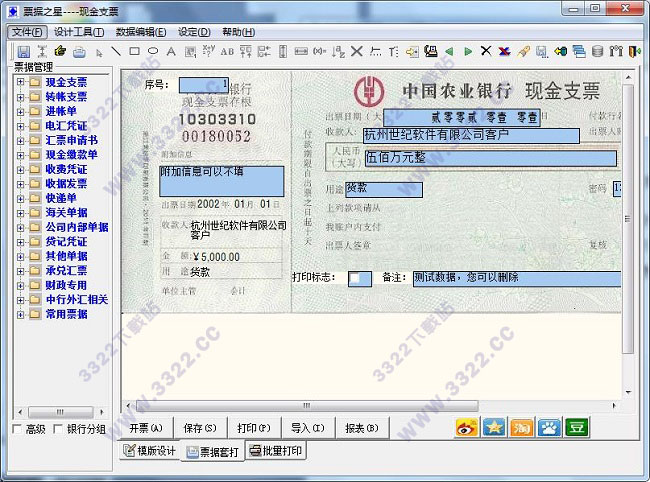Click the green Douban share icon

(577, 427)
